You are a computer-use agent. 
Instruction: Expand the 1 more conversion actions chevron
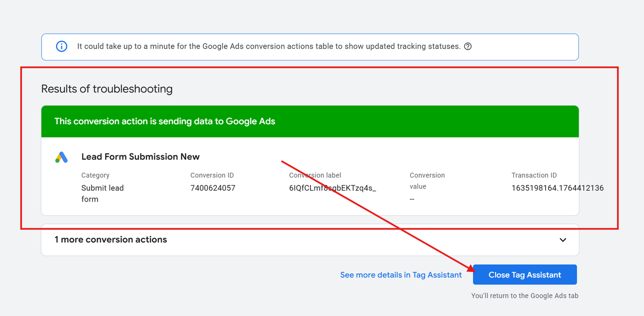point(563,240)
